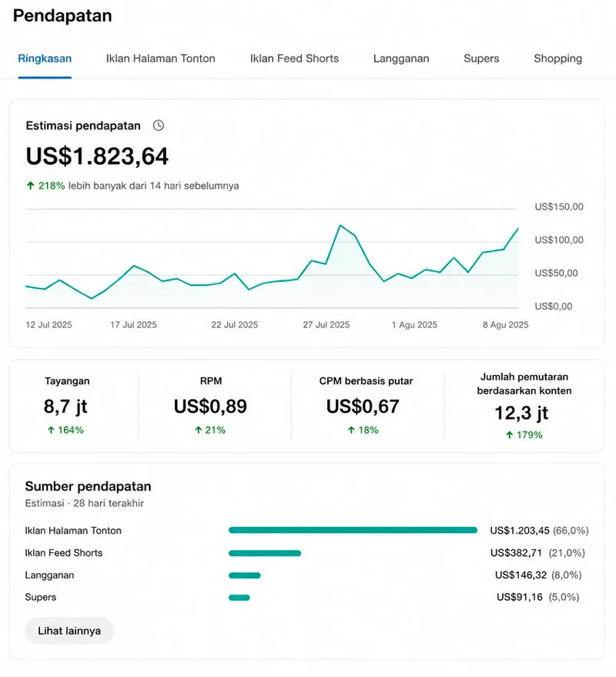
Task: Go to the Langganan tab
Action: [x=401, y=59]
